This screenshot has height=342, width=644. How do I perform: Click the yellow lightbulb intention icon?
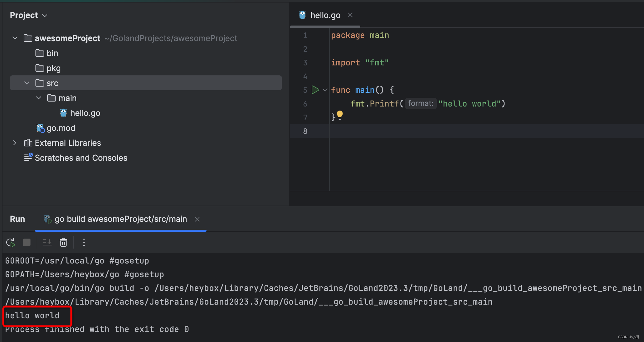pyautogui.click(x=340, y=115)
